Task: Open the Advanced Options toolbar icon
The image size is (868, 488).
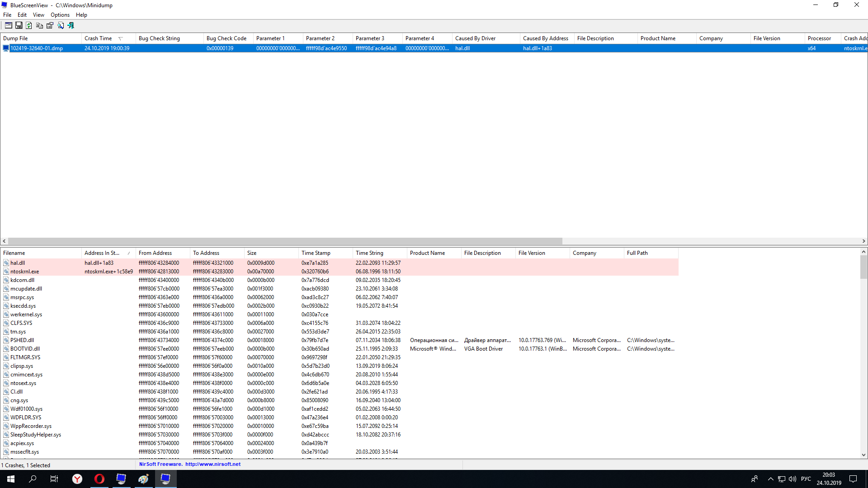Action: tap(9, 26)
